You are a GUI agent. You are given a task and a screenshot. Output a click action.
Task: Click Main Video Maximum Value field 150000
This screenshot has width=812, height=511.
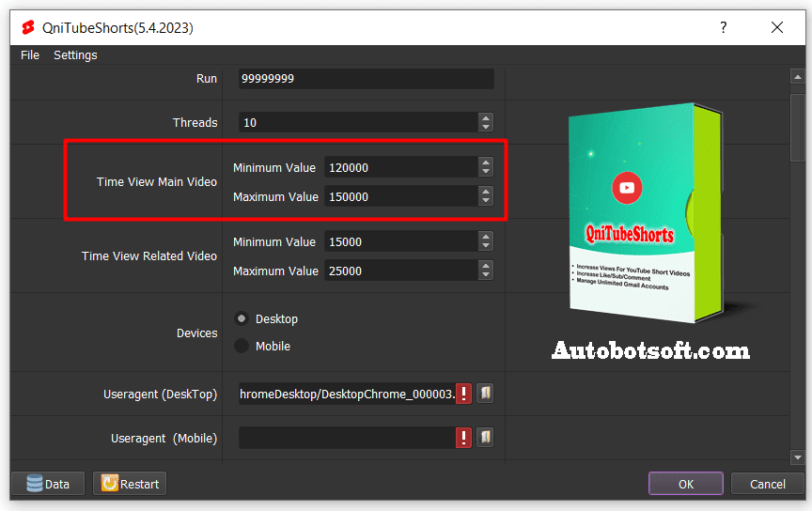(x=401, y=196)
